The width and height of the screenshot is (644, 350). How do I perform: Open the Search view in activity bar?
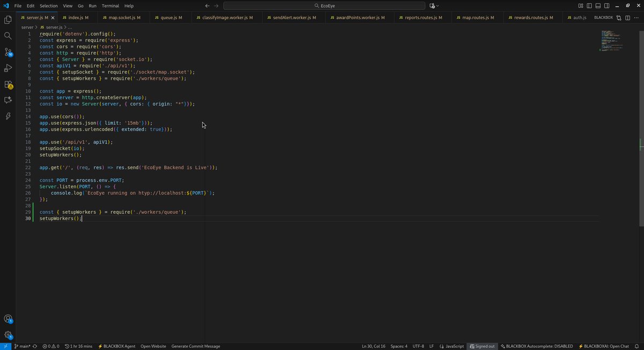pos(8,36)
